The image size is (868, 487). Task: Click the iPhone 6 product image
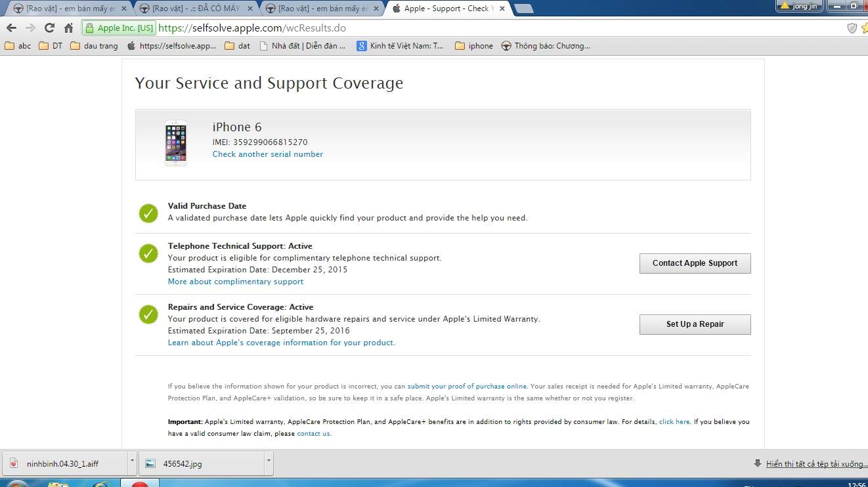pyautogui.click(x=175, y=143)
